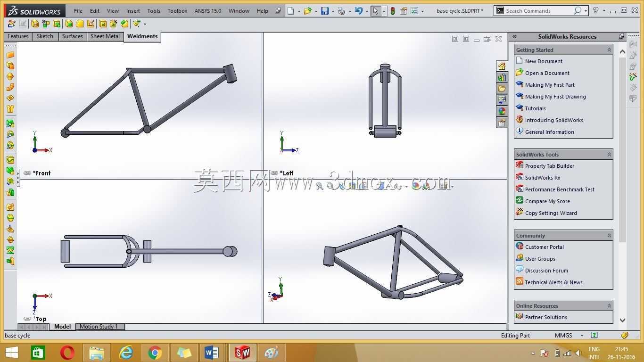Screen dimensions: 644x362
Task: Click the system clock showing 21:45
Action: tap(621, 349)
